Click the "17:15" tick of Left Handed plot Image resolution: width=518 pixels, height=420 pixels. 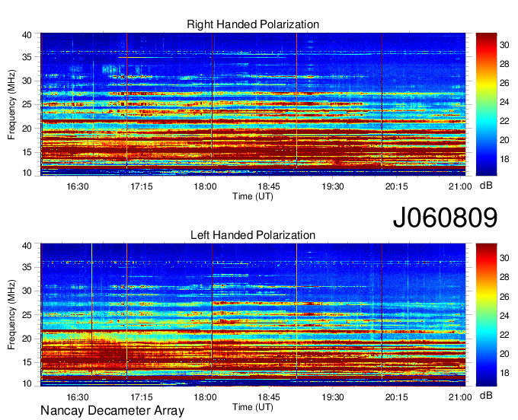(142, 397)
